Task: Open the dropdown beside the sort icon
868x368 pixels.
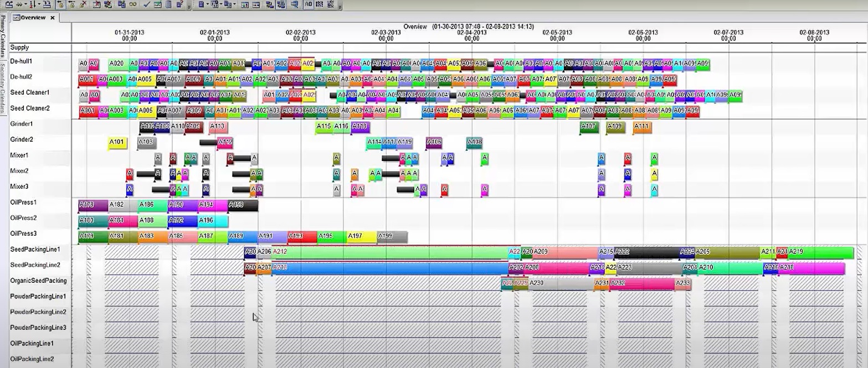Action: click(39, 4)
